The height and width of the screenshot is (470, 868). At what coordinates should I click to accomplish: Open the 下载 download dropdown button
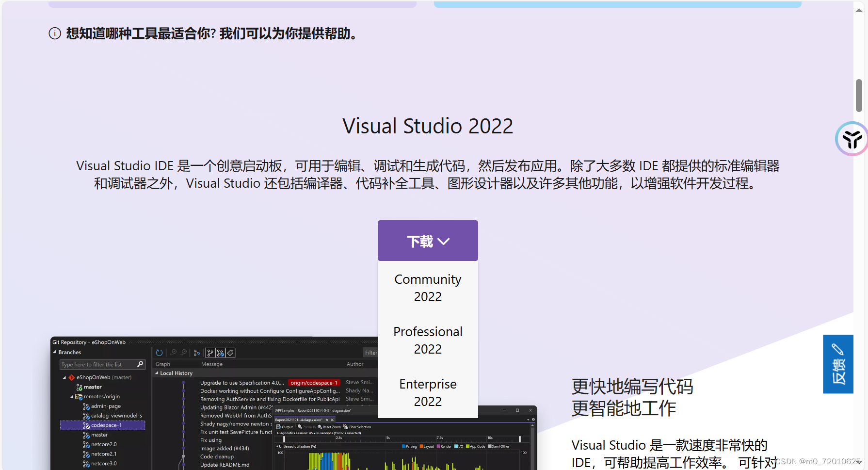point(428,241)
